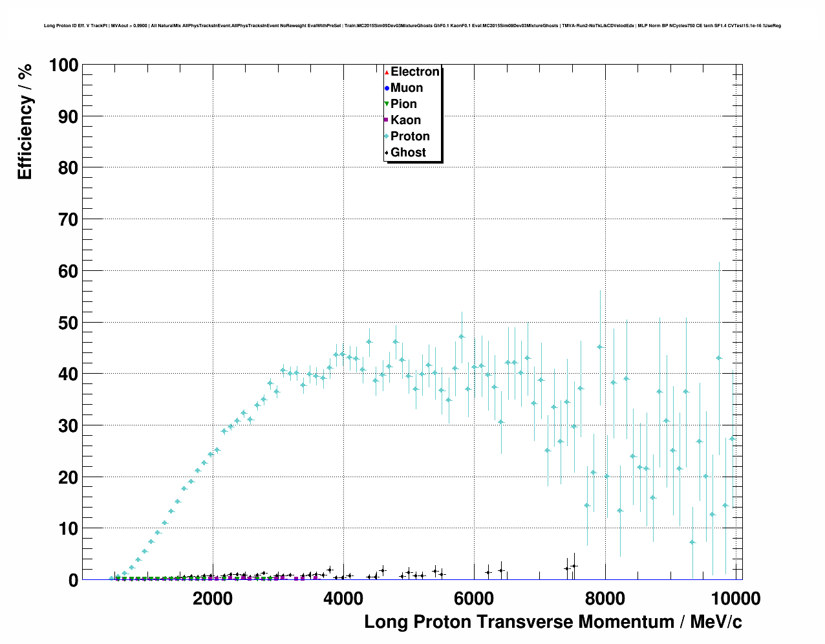Click the purple Kaon square legend marker
This screenshot has height=644, width=825.
click(387, 120)
